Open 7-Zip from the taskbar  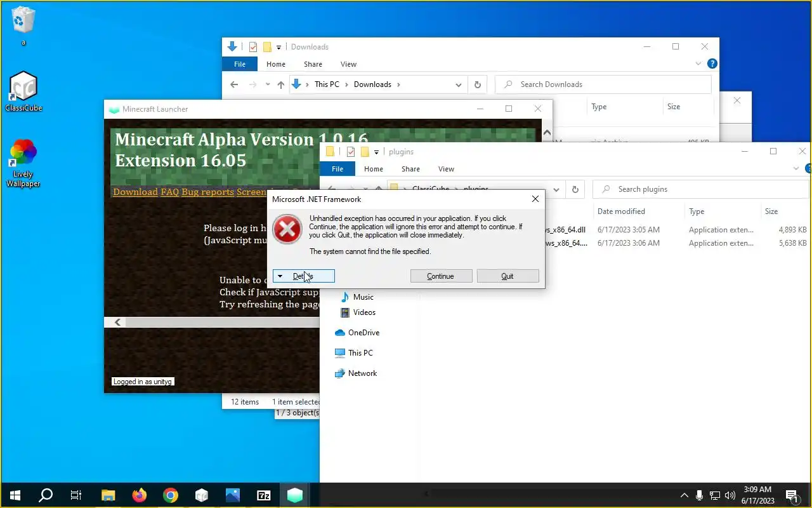264,495
